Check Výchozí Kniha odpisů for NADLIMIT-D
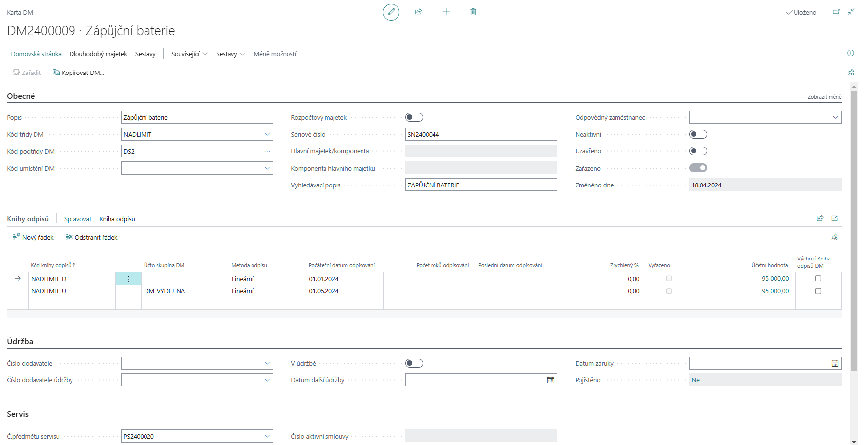The height and width of the screenshot is (445, 868). pyautogui.click(x=818, y=279)
